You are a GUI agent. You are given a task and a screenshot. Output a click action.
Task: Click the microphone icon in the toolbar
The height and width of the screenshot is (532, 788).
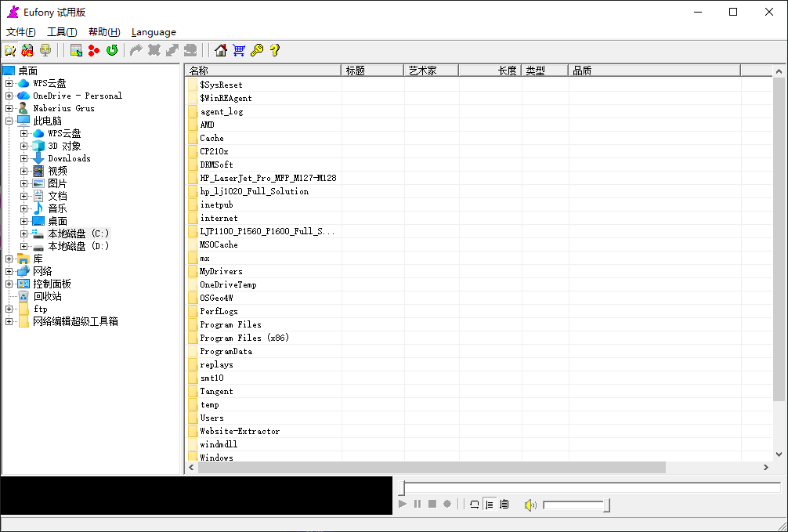(x=45, y=50)
